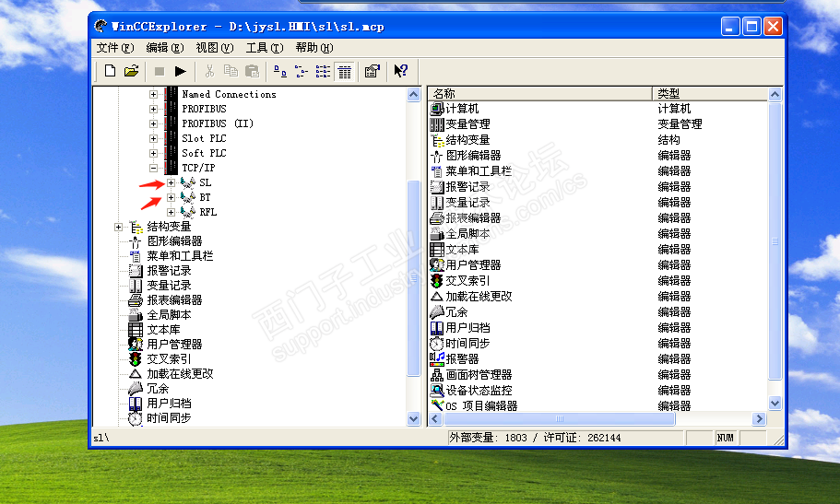
Task: Click the Copy toolbar icon
Action: coord(231,71)
